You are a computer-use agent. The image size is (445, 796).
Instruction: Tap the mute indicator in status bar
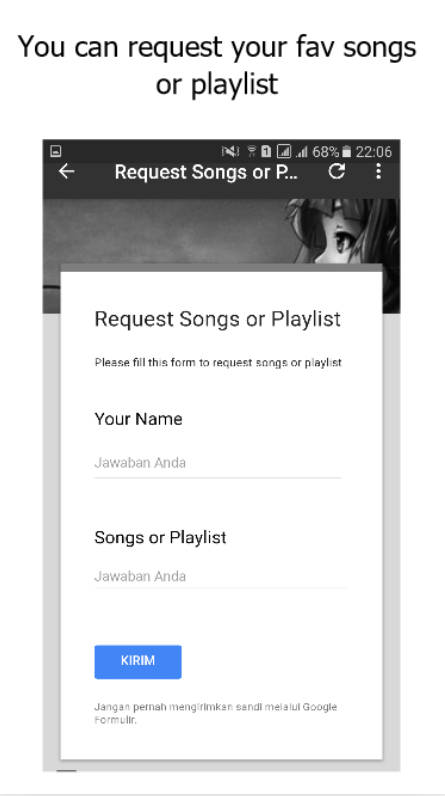pos(230,151)
